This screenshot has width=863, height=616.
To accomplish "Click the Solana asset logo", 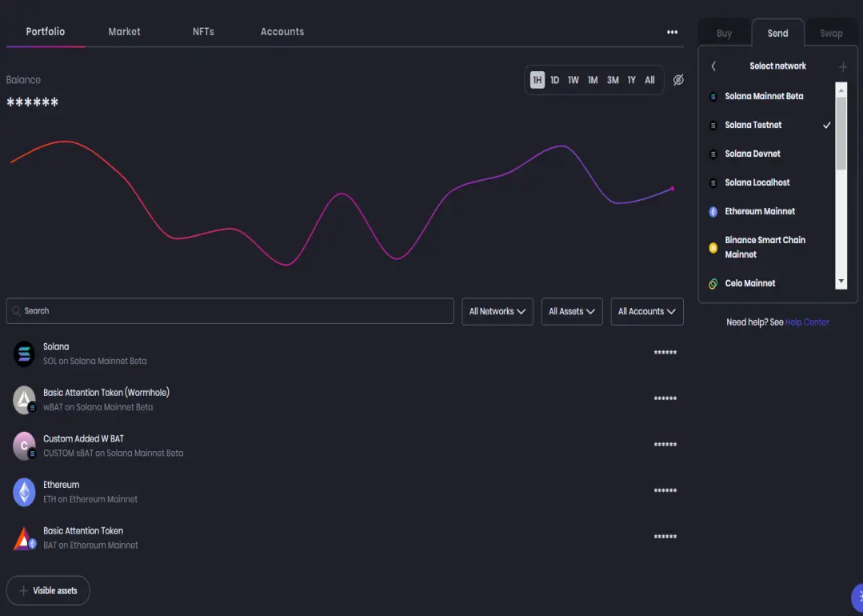I will tap(24, 354).
